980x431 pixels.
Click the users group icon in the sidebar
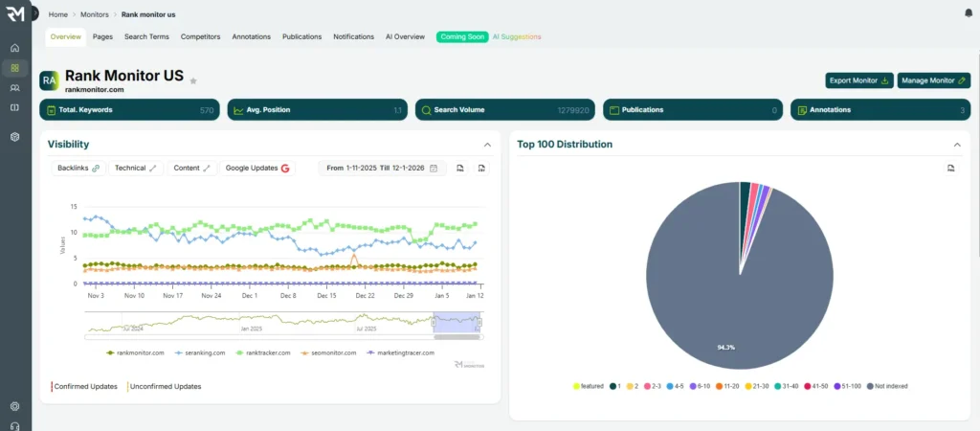tap(14, 88)
